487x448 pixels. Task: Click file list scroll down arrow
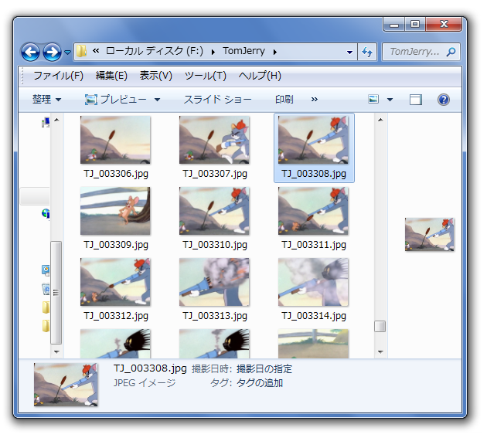tap(380, 351)
